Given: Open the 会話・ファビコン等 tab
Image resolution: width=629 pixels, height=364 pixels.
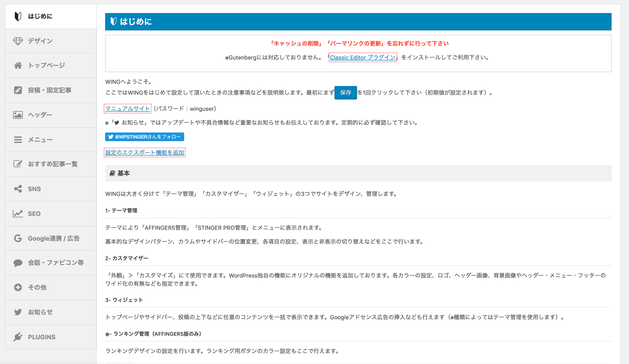Looking at the screenshot, I should [x=51, y=263].
